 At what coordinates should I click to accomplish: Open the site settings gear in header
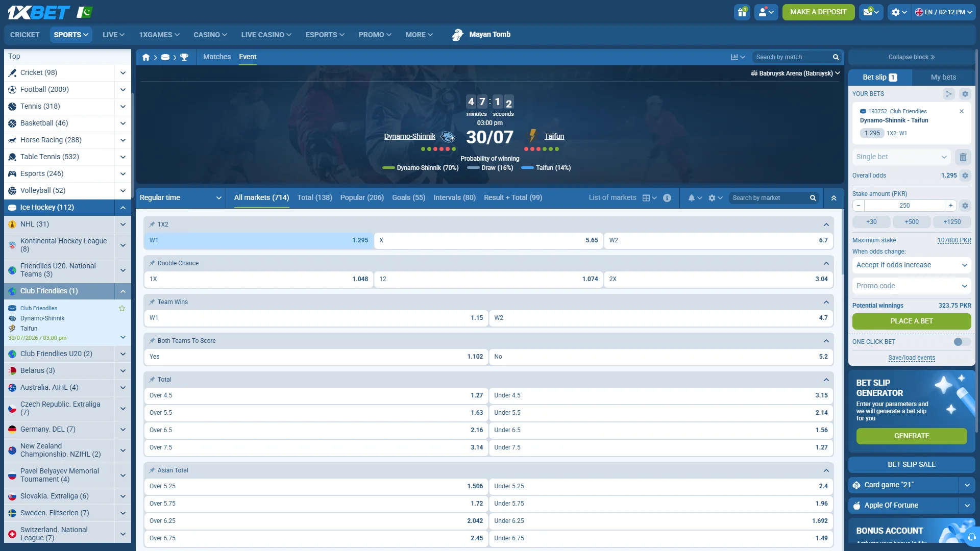click(x=899, y=12)
